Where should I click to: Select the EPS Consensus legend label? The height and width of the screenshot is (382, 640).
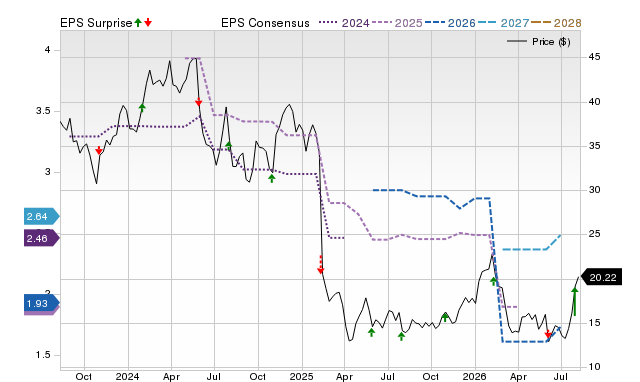click(265, 23)
